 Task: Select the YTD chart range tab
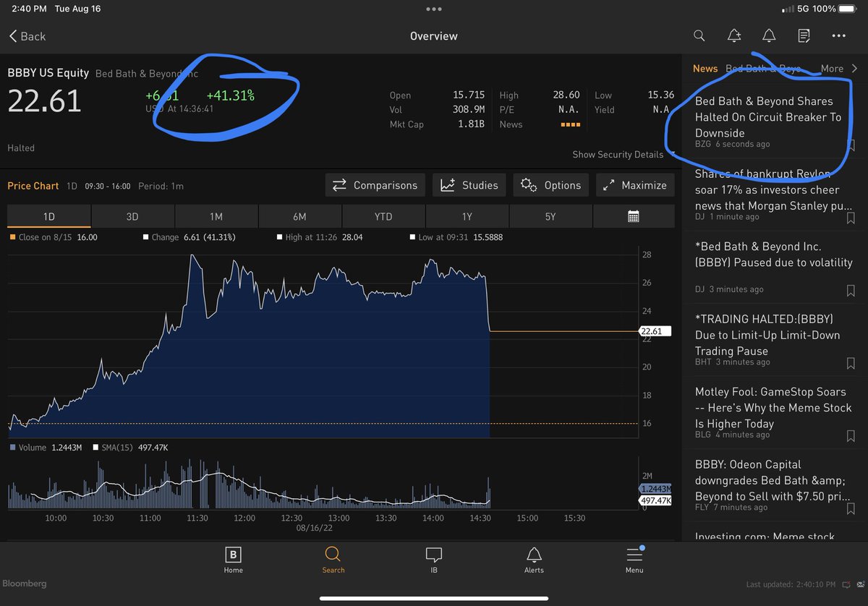(383, 216)
